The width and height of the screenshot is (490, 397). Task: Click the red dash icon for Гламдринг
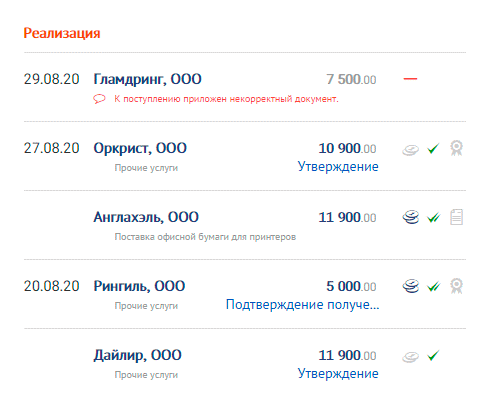point(410,79)
